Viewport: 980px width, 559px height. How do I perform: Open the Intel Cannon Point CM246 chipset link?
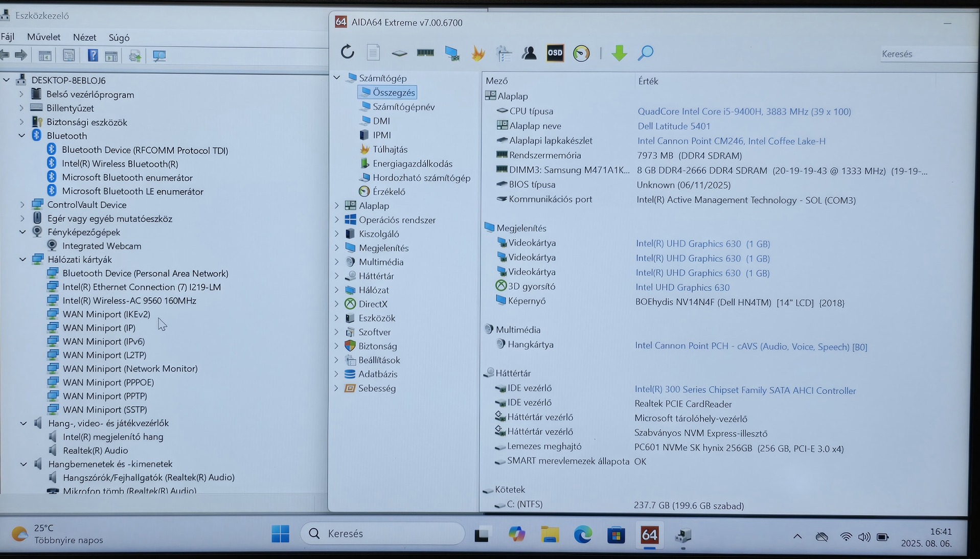[732, 141]
